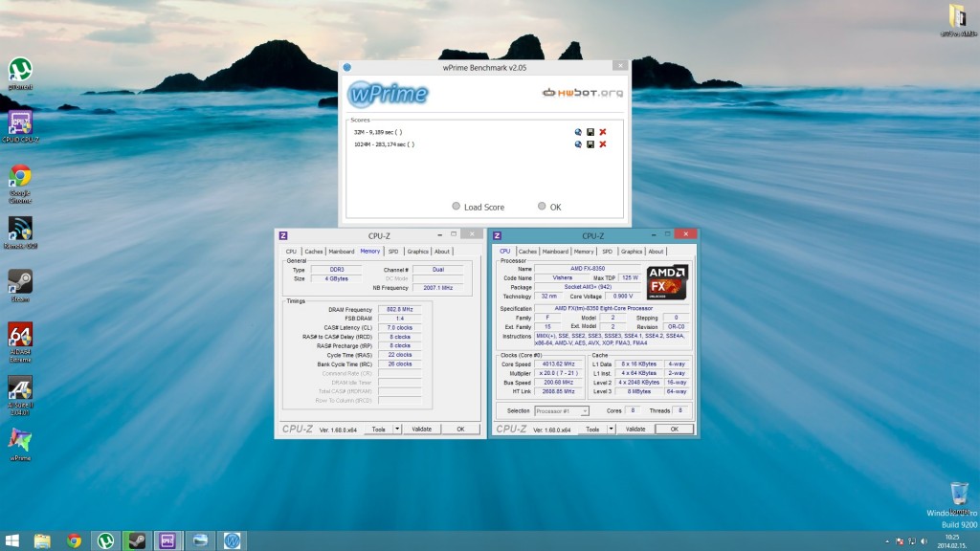980x551 pixels.
Task: Click OK in left CPU-Z Memory window
Action: pyautogui.click(x=460, y=430)
